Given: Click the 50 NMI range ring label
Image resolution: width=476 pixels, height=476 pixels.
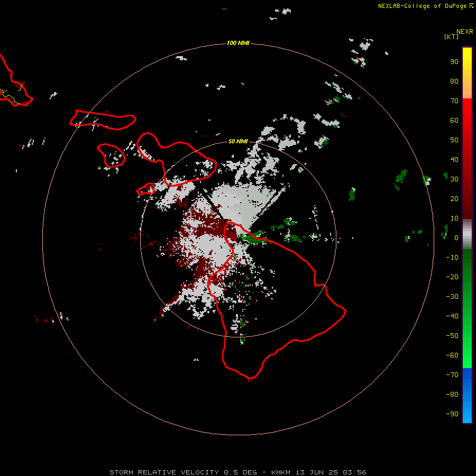Looking at the screenshot, I should tap(238, 141).
